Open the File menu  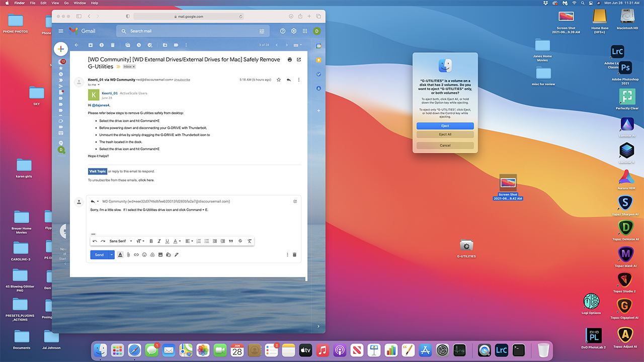tap(32, 3)
